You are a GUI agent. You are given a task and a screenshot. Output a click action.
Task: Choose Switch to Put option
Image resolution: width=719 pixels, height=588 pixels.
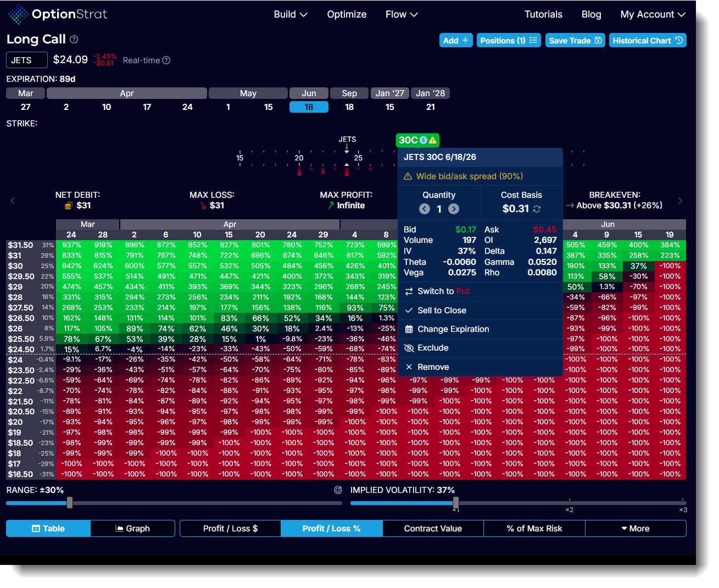click(481, 291)
